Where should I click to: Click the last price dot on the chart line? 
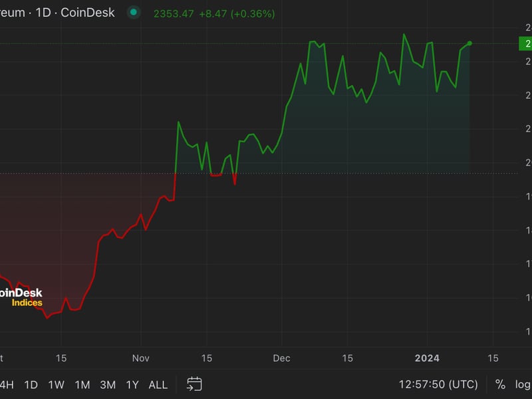point(469,43)
